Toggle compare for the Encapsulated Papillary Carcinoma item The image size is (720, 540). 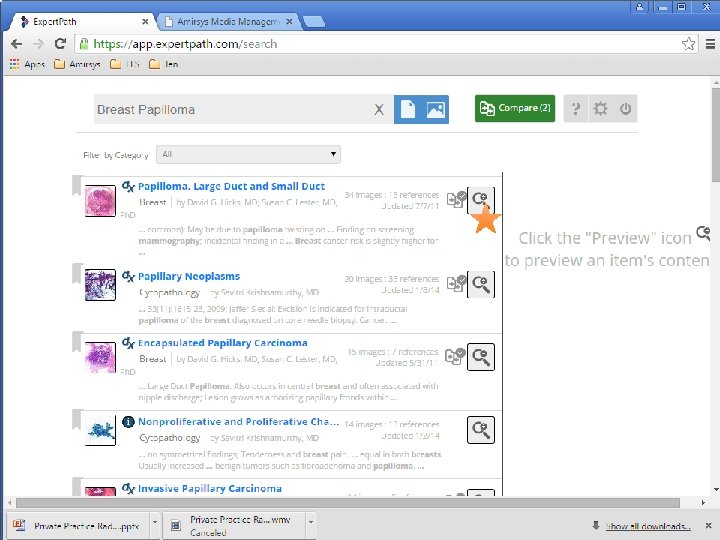coord(455,355)
